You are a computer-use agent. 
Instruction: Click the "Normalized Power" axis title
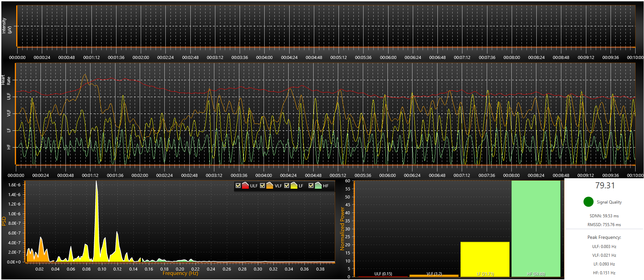[342, 229]
